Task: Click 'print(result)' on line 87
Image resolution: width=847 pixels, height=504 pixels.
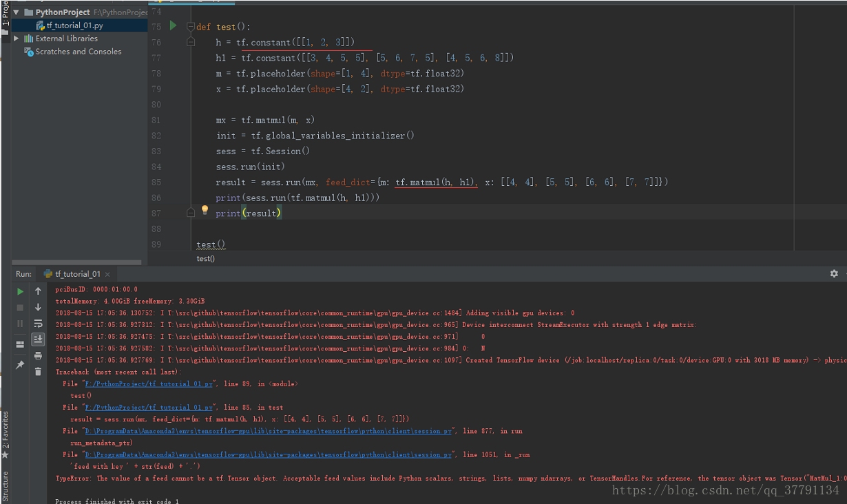Action: pyautogui.click(x=249, y=213)
